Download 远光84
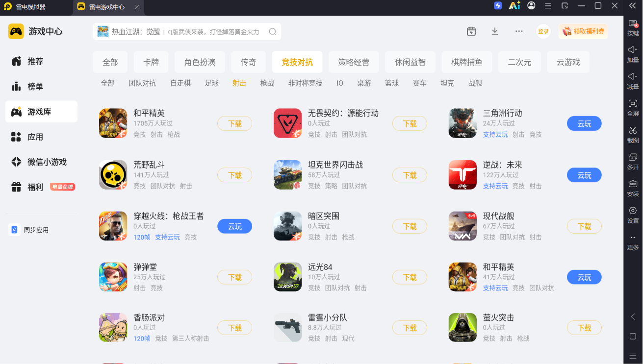 coord(410,277)
